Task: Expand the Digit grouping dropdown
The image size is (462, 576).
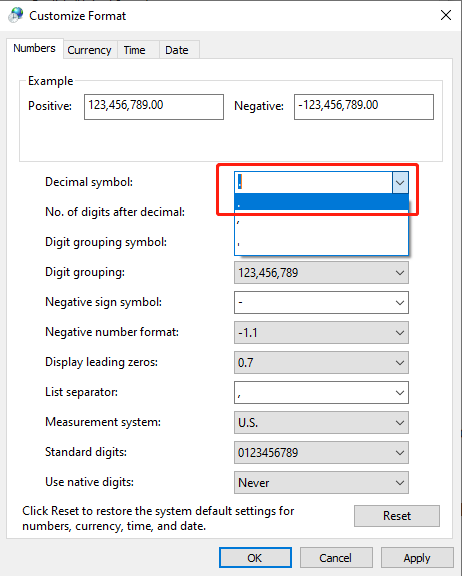Action: [x=321, y=273]
